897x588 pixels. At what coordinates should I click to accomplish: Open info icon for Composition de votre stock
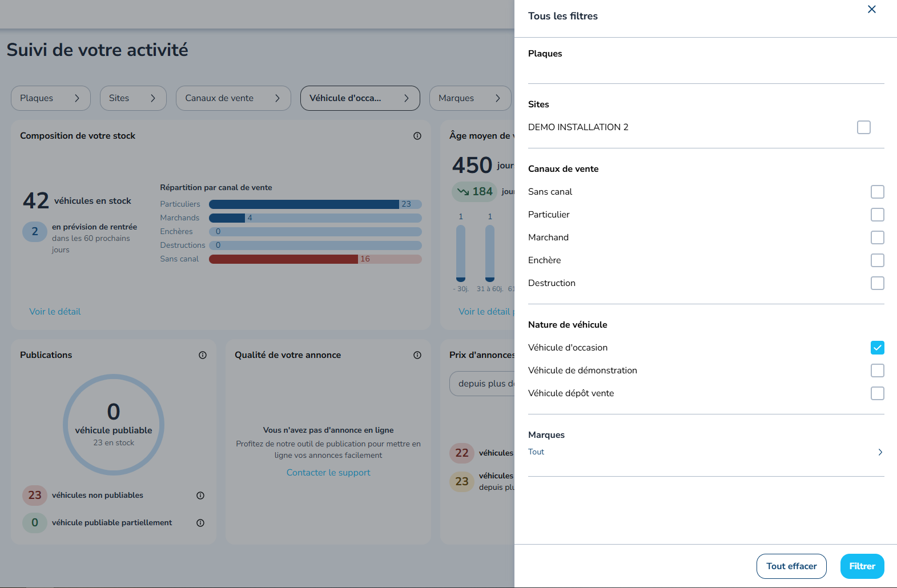(x=417, y=136)
